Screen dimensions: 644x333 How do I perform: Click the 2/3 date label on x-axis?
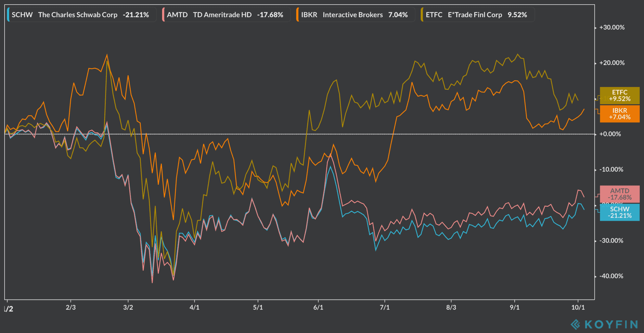click(71, 307)
